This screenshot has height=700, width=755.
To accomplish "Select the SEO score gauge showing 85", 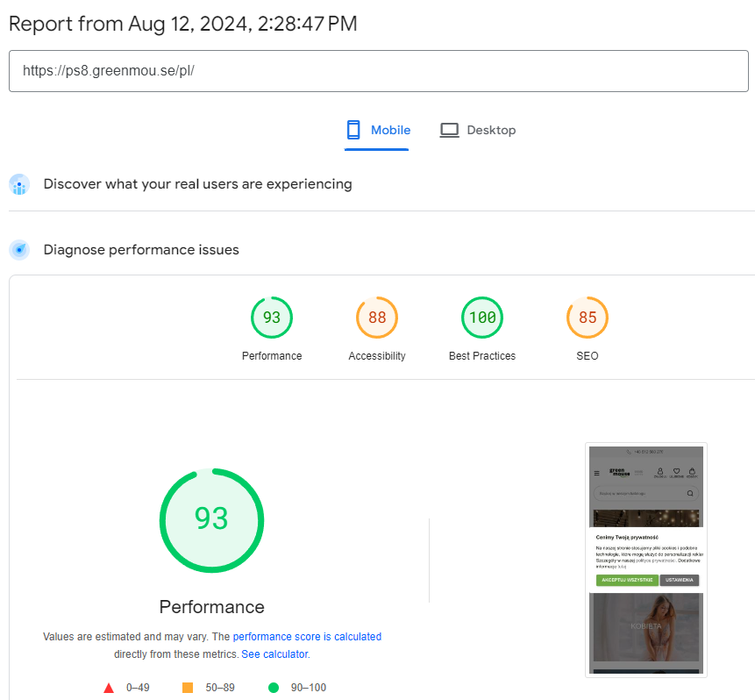I will click(588, 318).
